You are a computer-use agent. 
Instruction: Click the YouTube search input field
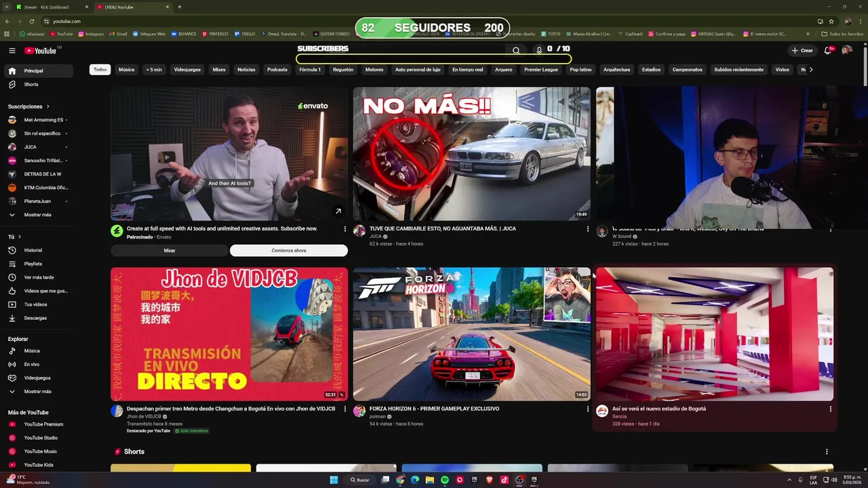401,50
